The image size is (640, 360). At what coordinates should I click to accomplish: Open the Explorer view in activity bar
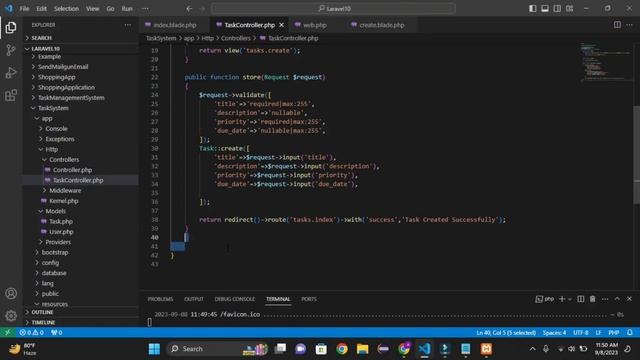click(x=11, y=28)
